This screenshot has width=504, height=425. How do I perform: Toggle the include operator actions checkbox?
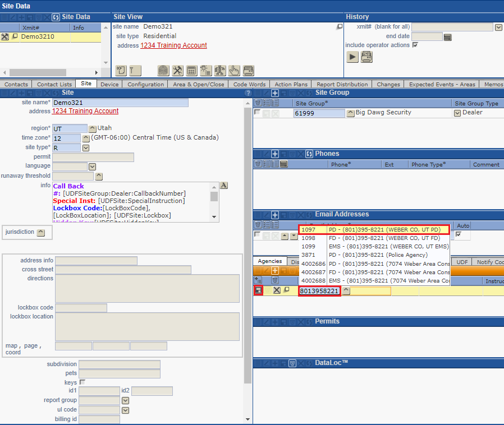(415, 45)
